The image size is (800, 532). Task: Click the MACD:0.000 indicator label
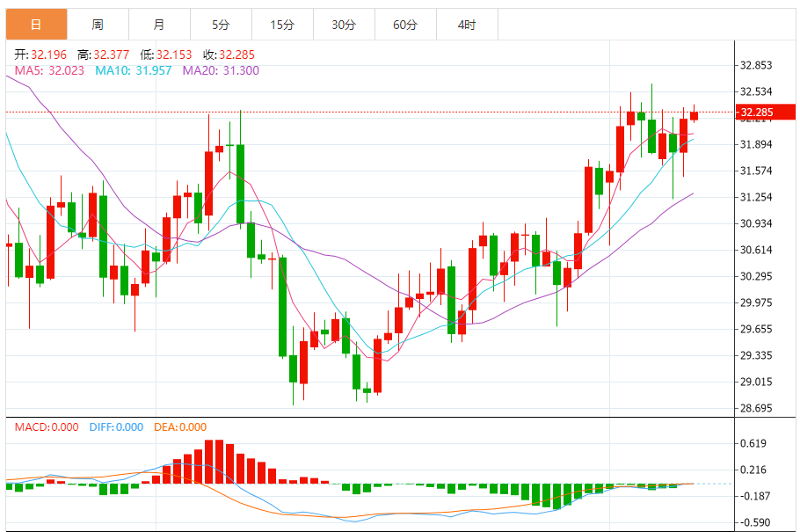pyautogui.click(x=47, y=427)
